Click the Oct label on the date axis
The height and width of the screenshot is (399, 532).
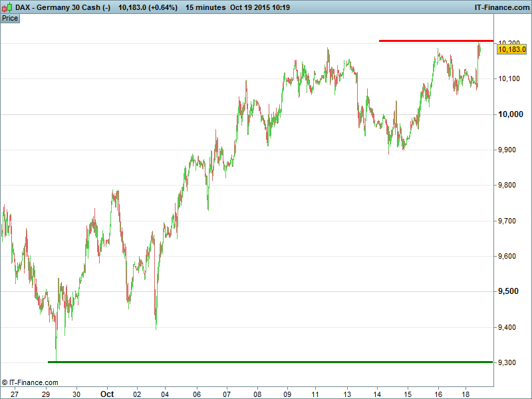(107, 393)
